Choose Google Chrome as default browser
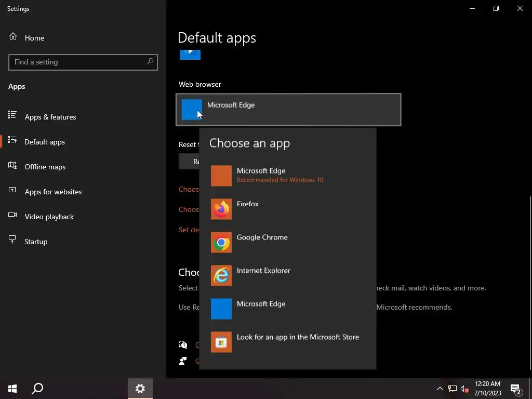This screenshot has height=399, width=532. tap(288, 242)
